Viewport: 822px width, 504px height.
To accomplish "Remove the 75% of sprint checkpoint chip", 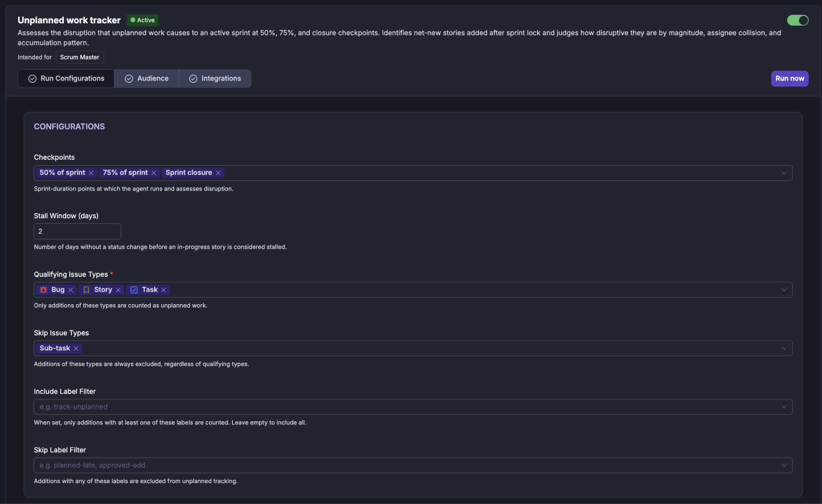I will pyautogui.click(x=154, y=173).
